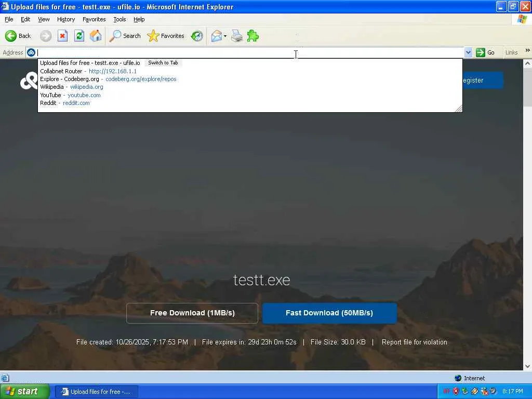
Task: Click the volume speaker tray icon
Action: click(x=493, y=391)
